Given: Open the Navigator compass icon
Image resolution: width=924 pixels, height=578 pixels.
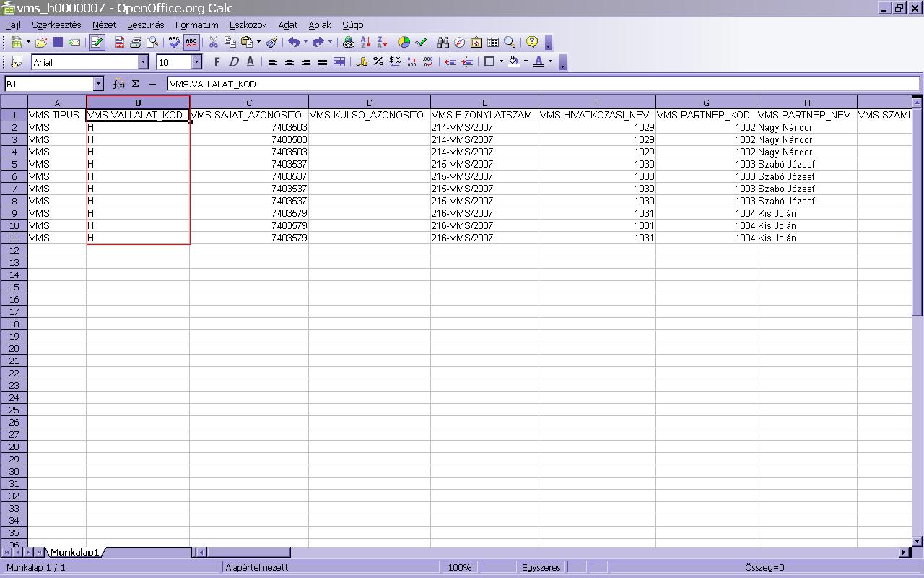Looking at the screenshot, I should click(459, 43).
